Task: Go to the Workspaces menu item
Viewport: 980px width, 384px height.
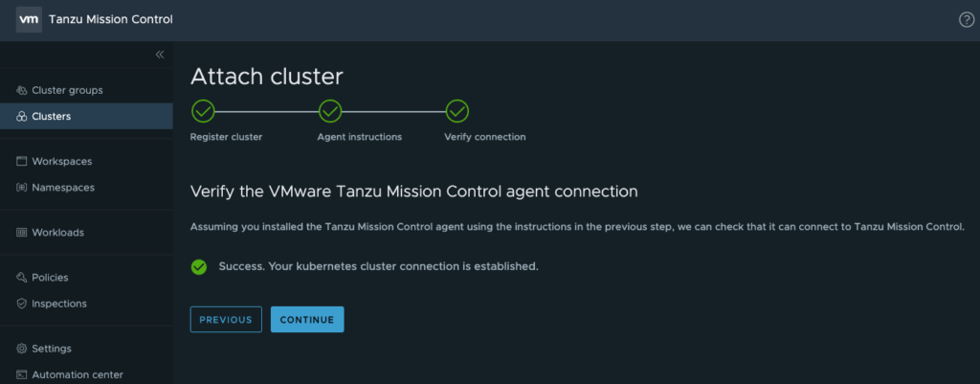Action: coord(61,161)
